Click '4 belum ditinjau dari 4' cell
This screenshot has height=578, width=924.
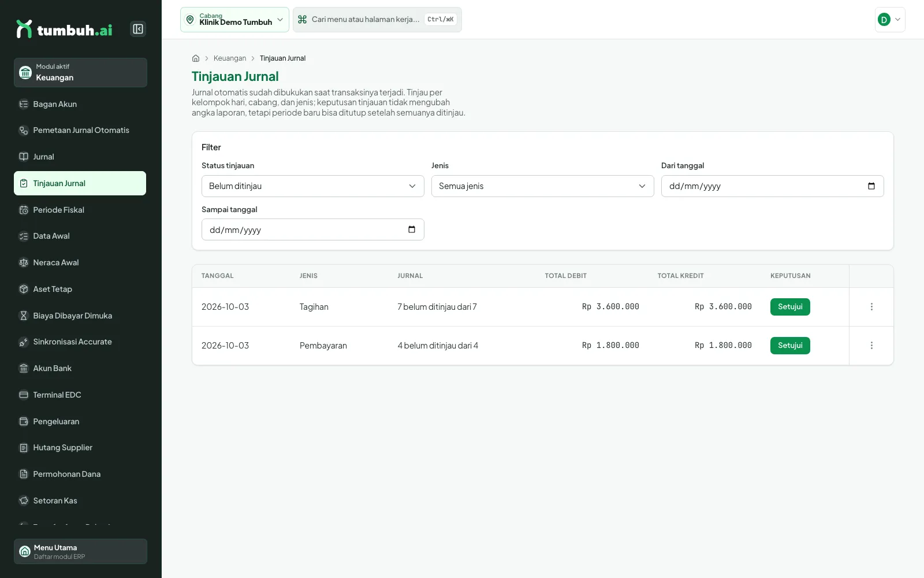tap(438, 346)
